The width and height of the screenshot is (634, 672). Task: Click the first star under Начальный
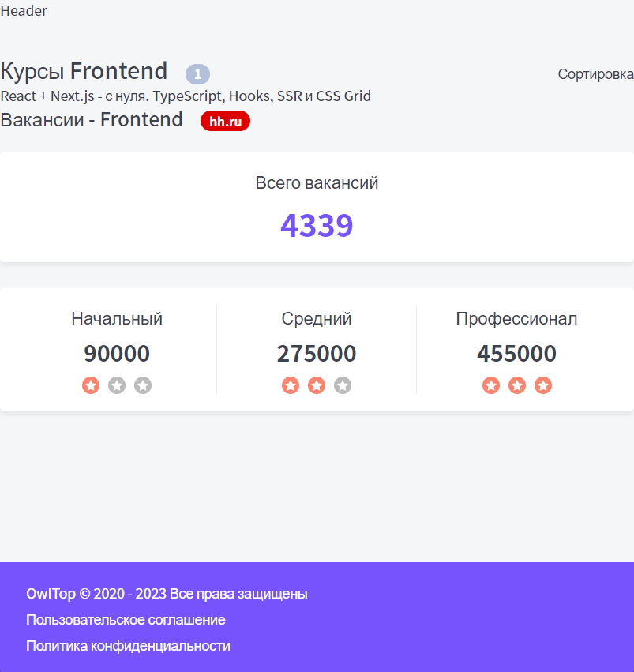tap(91, 385)
